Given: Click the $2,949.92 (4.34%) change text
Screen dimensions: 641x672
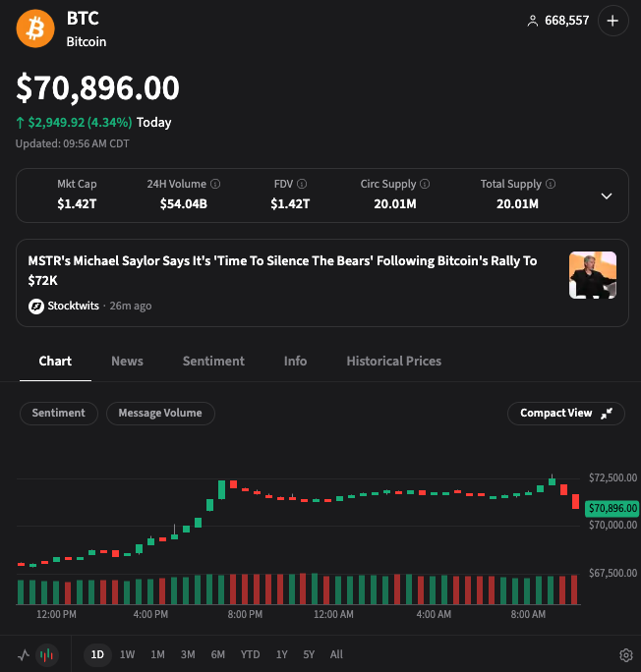Looking at the screenshot, I should click(80, 123).
